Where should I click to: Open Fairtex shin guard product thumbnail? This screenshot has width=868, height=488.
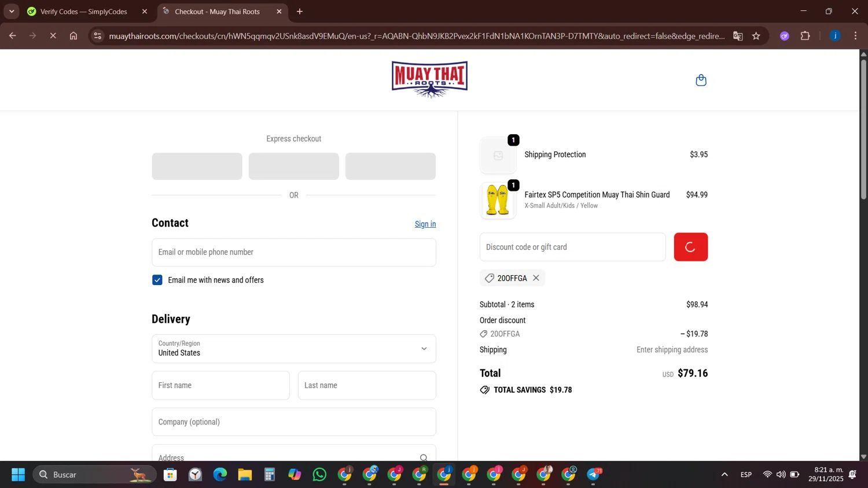[x=498, y=200]
